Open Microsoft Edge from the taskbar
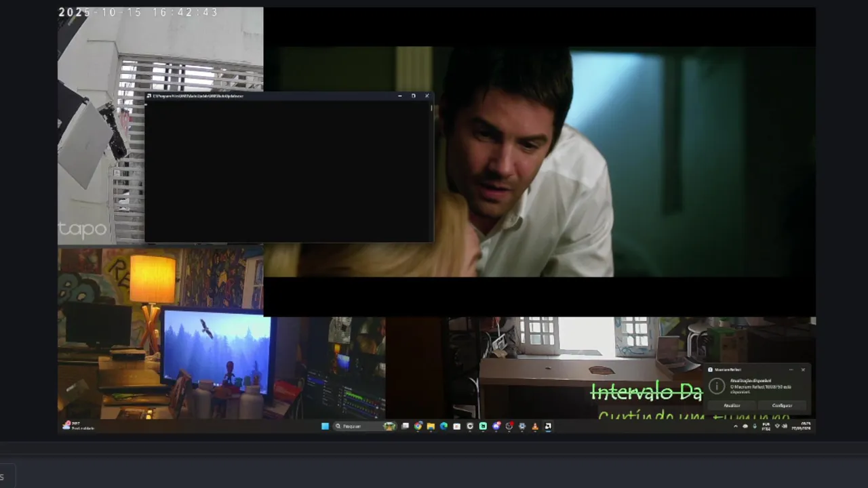868x488 pixels. click(x=443, y=426)
